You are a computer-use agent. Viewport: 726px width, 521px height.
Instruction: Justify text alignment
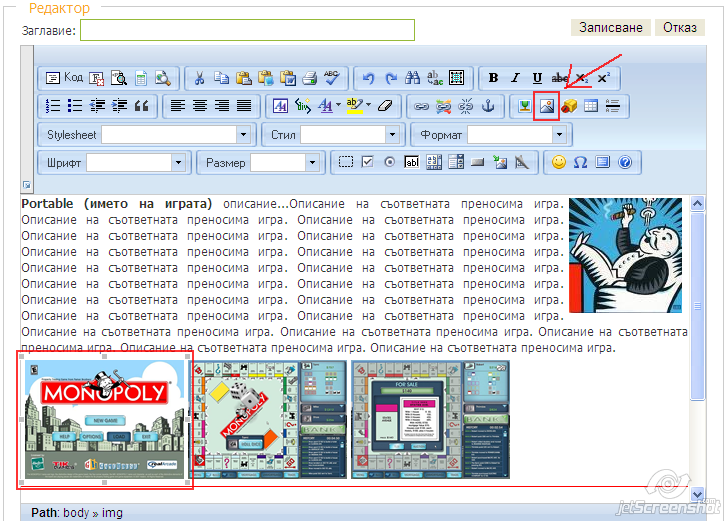tap(244, 106)
